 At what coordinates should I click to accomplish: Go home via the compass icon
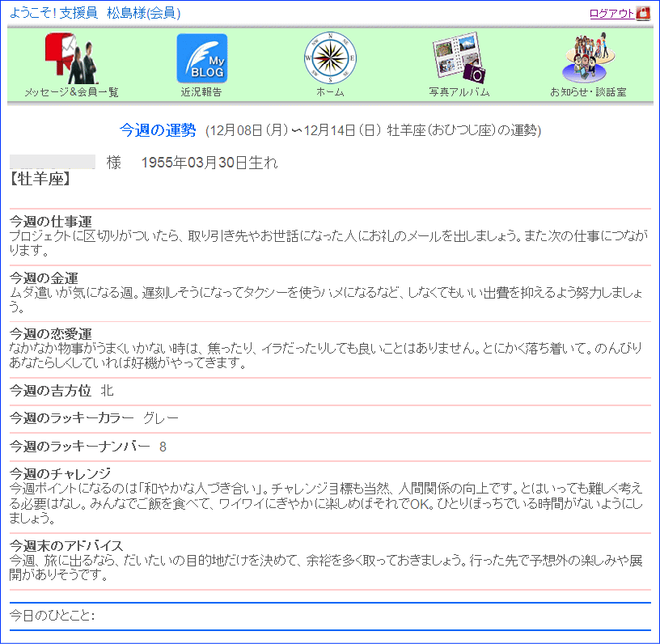[330, 58]
